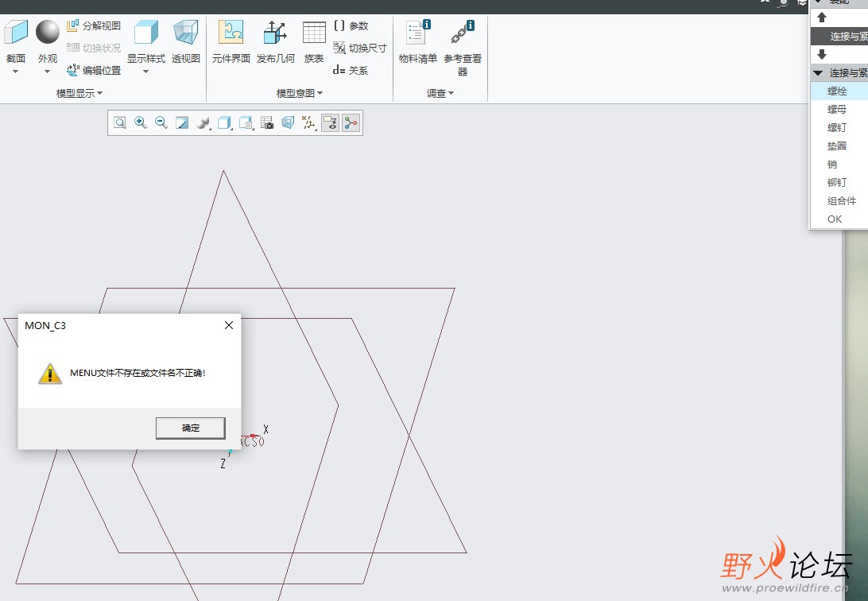The width and height of the screenshot is (868, 601).
Task: Open rendering spheres style dropdown icon
Action: pos(203,123)
